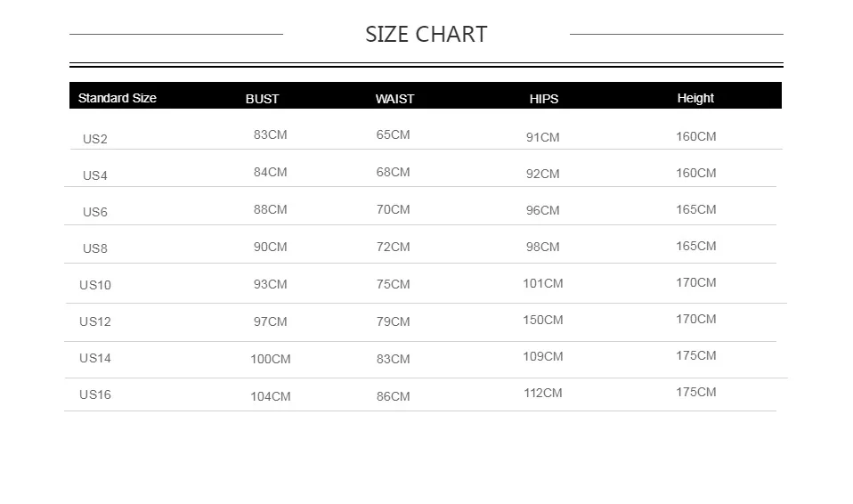Click the 104CM bust value
The width and height of the screenshot is (853, 504).
click(270, 396)
